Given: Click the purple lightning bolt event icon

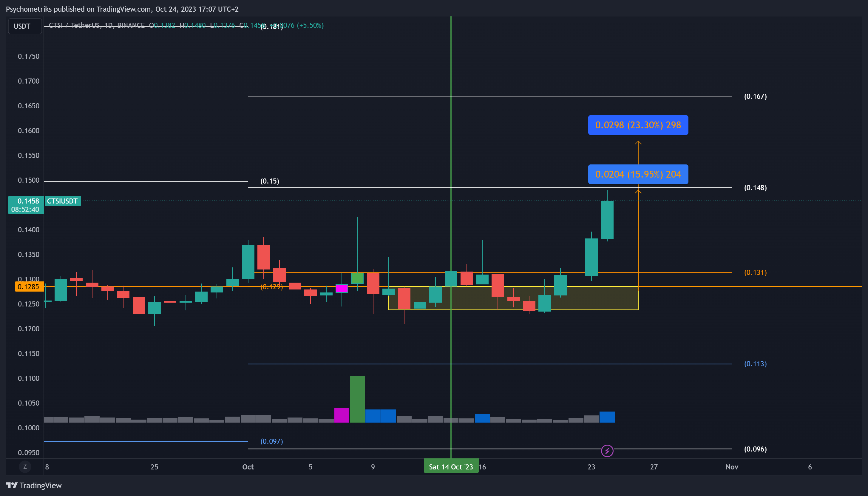Looking at the screenshot, I should click(607, 451).
